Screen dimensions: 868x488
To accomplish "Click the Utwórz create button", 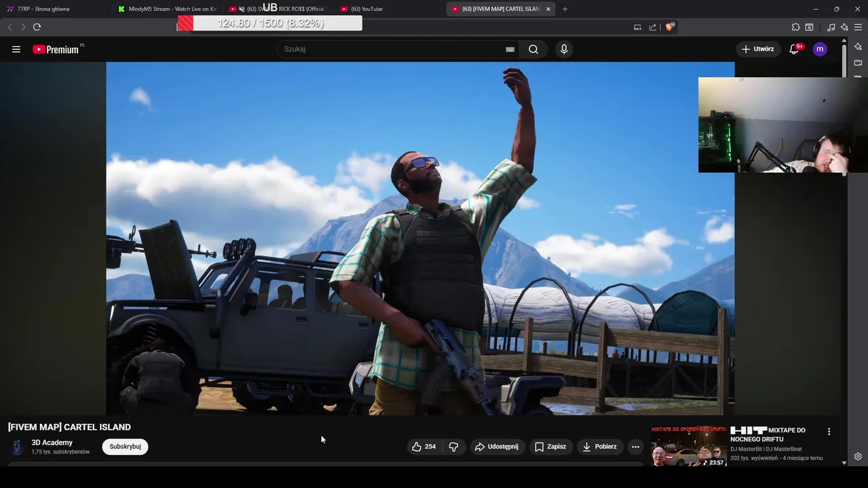I will pyautogui.click(x=757, y=49).
